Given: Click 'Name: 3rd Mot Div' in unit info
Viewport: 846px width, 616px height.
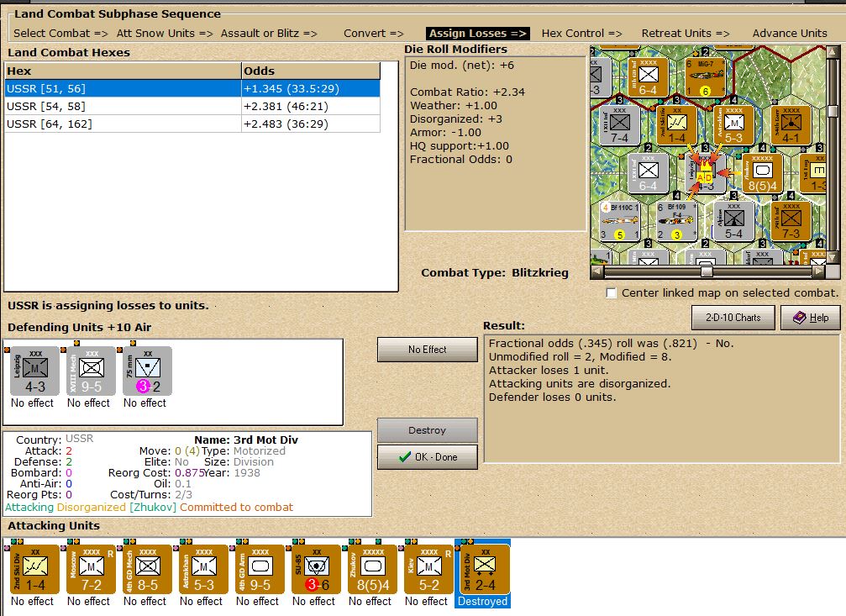Looking at the screenshot, I should (x=246, y=440).
